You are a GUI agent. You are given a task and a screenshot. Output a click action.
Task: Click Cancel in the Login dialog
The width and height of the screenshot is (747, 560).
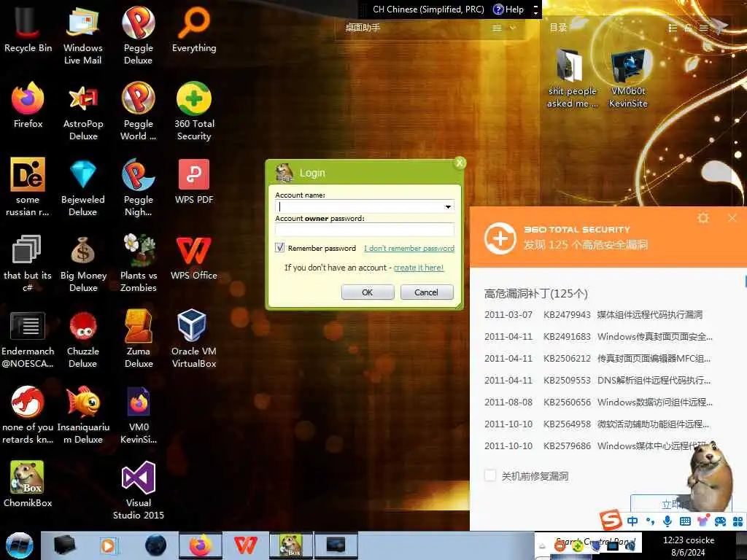tap(426, 292)
